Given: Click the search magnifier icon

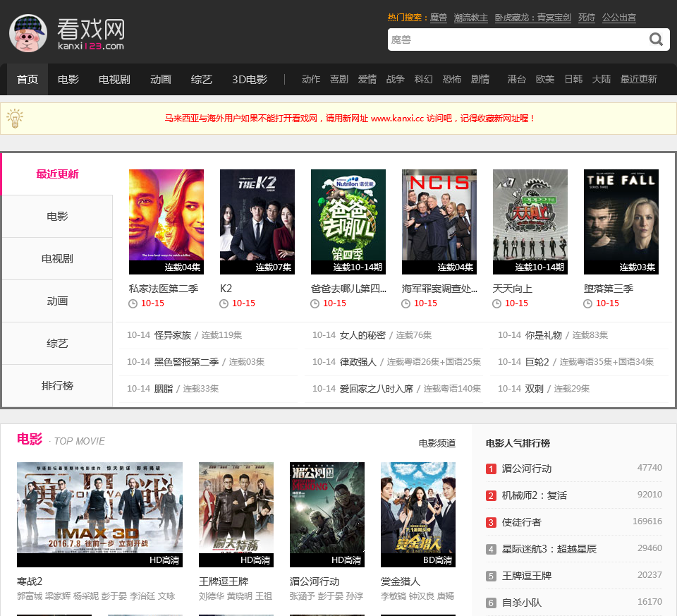Looking at the screenshot, I should coord(656,40).
